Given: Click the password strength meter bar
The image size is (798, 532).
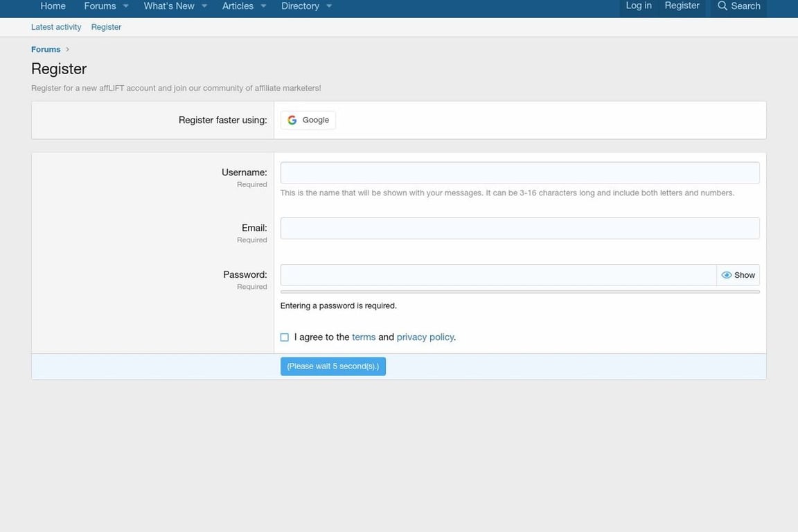Looking at the screenshot, I should click(520, 292).
